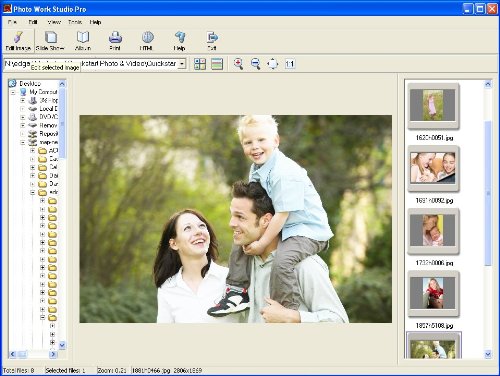Open the Edit Image tool
The height and width of the screenshot is (376, 500).
tap(18, 41)
